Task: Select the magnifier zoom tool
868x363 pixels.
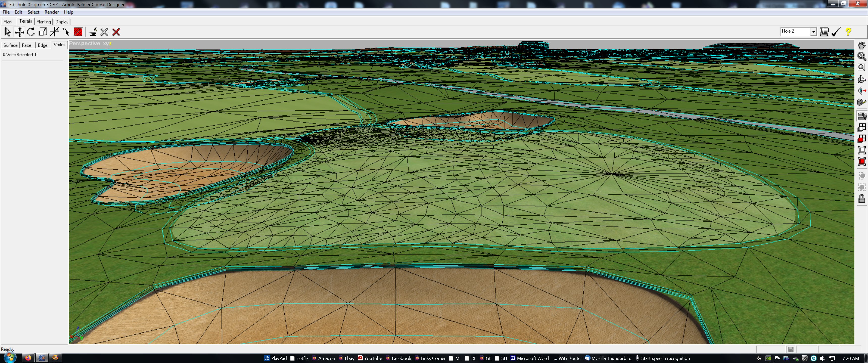Action: tap(862, 56)
